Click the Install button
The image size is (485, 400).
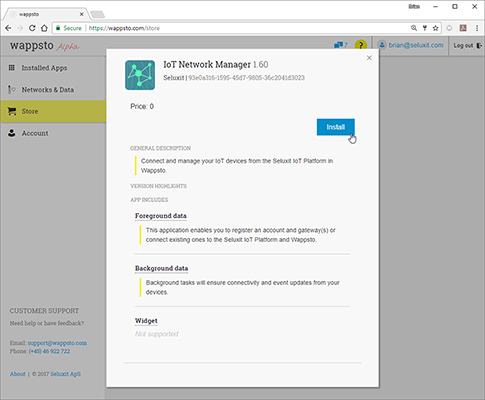coord(335,127)
